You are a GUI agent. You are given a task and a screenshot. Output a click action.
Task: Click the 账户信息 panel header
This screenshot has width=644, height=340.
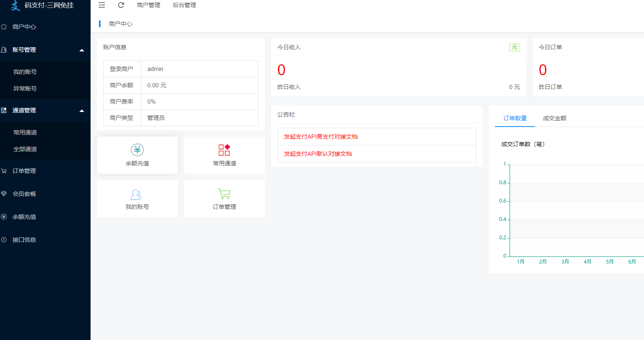[x=115, y=47]
